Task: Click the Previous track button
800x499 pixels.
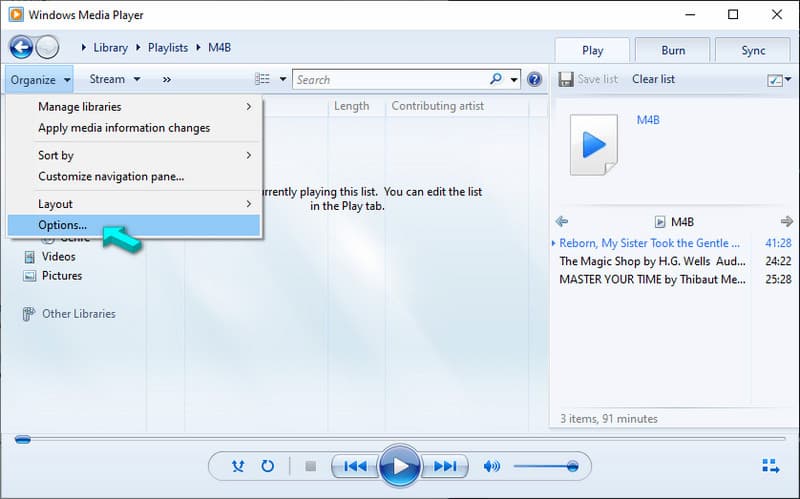Action: [x=355, y=466]
